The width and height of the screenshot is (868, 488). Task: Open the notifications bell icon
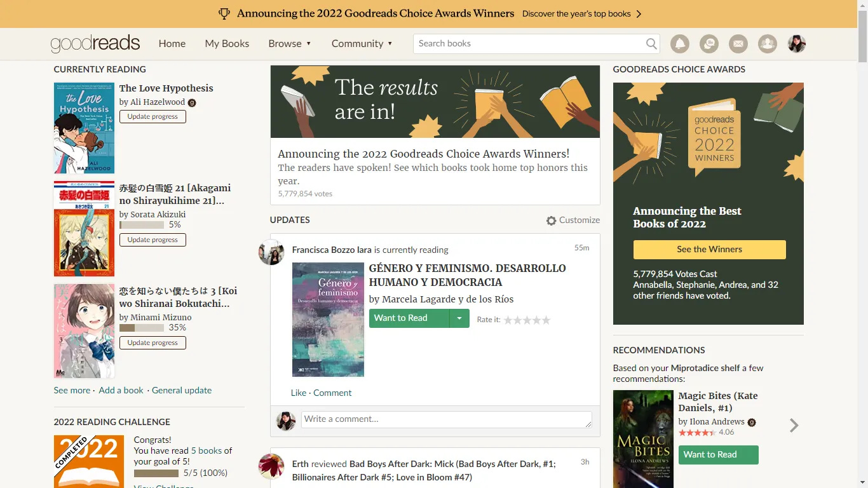(680, 44)
